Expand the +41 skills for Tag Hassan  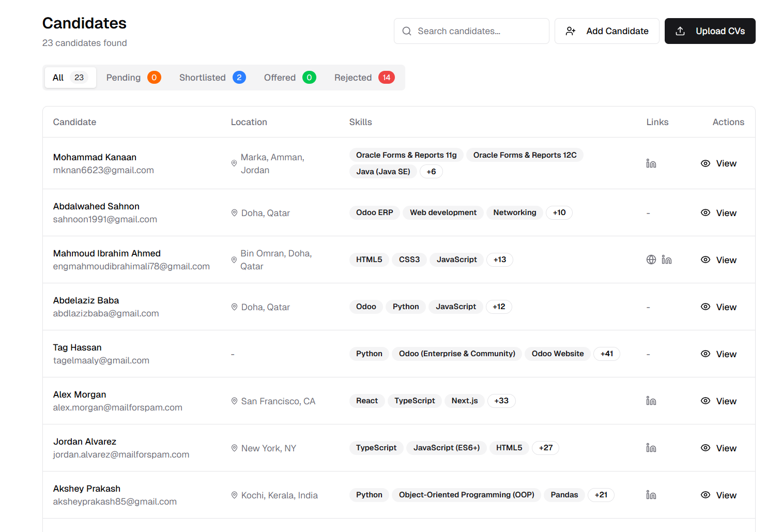(x=606, y=354)
